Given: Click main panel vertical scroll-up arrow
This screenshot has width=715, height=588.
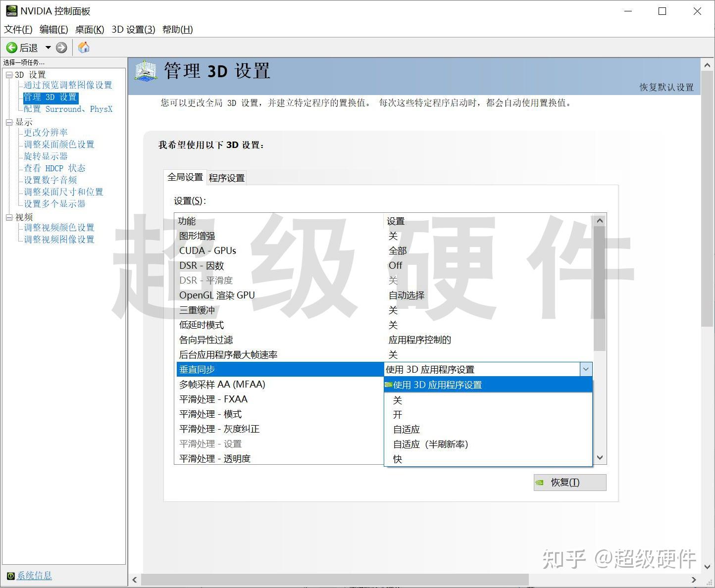Looking at the screenshot, I should pos(708,65).
